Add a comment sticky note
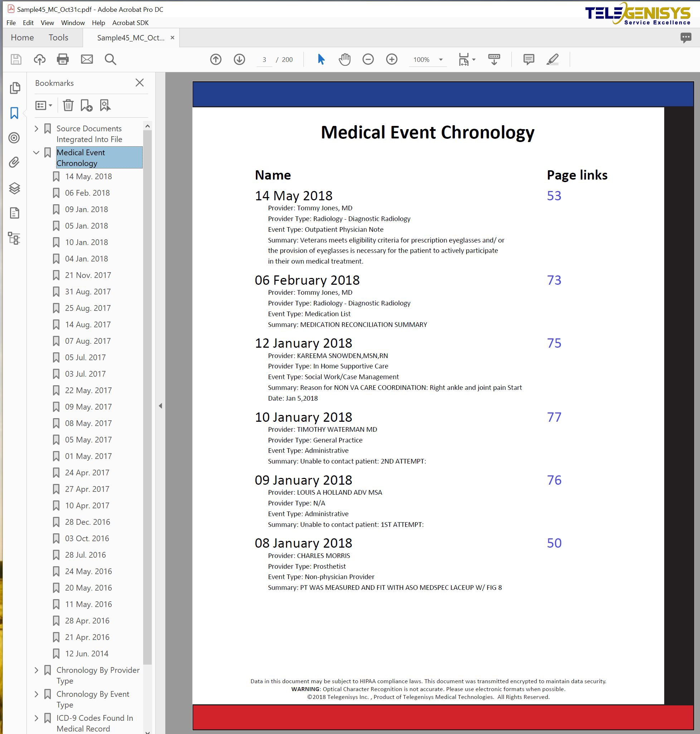The image size is (700, 734). point(529,59)
